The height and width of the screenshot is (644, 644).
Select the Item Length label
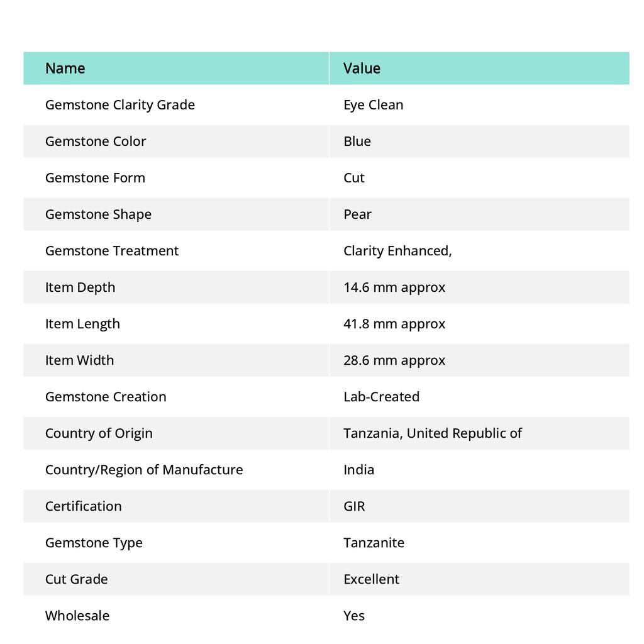[82, 323]
